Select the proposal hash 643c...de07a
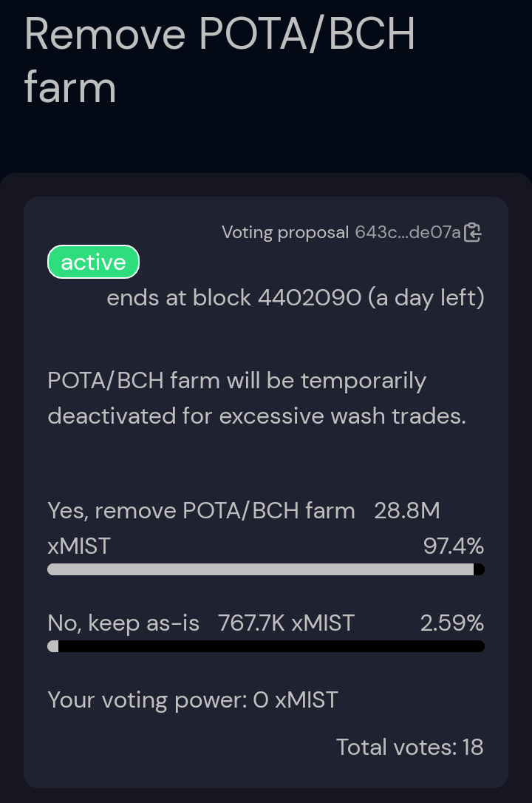This screenshot has width=532, height=803. [408, 232]
